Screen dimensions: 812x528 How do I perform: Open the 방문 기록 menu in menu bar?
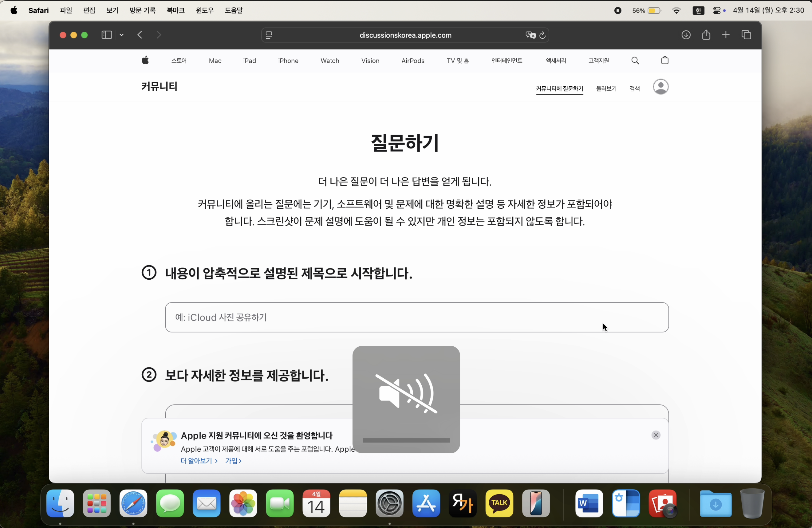142,10
